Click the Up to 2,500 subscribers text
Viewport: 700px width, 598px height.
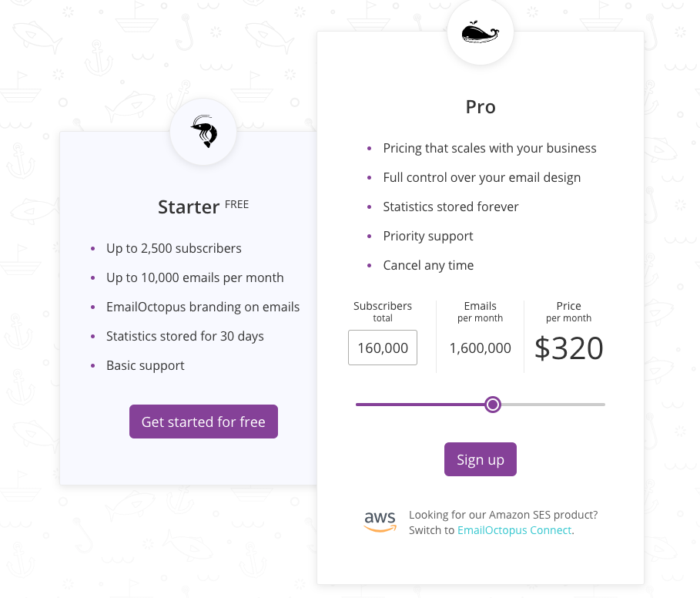point(174,248)
